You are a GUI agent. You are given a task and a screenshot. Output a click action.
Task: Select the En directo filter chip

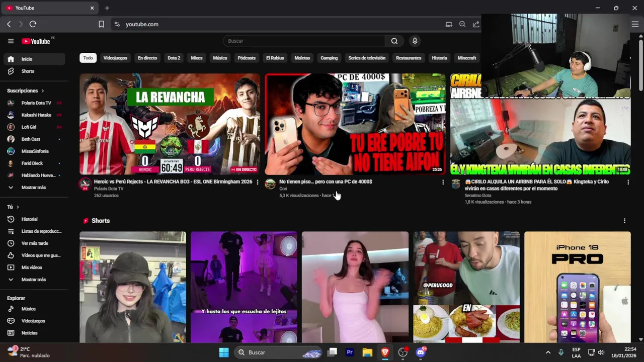point(147,58)
